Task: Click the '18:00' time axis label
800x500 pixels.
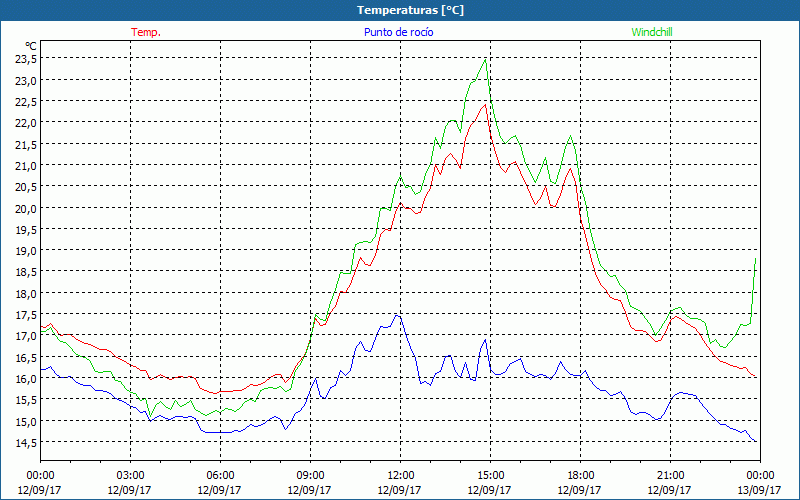Action: point(580,476)
